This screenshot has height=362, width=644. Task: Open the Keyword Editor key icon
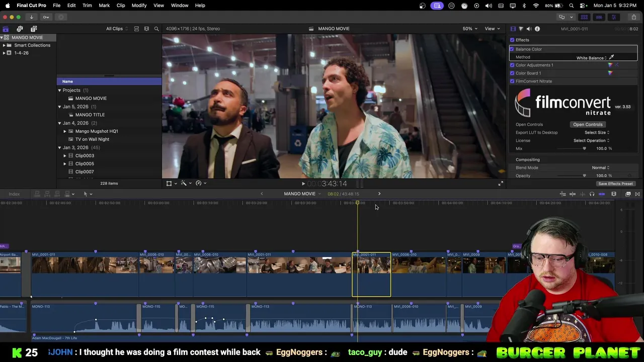(x=46, y=17)
